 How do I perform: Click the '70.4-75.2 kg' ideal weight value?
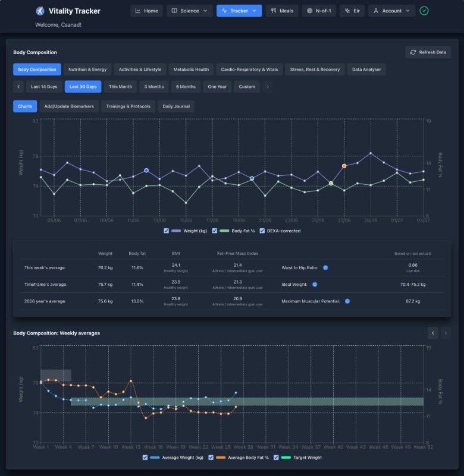tap(413, 285)
